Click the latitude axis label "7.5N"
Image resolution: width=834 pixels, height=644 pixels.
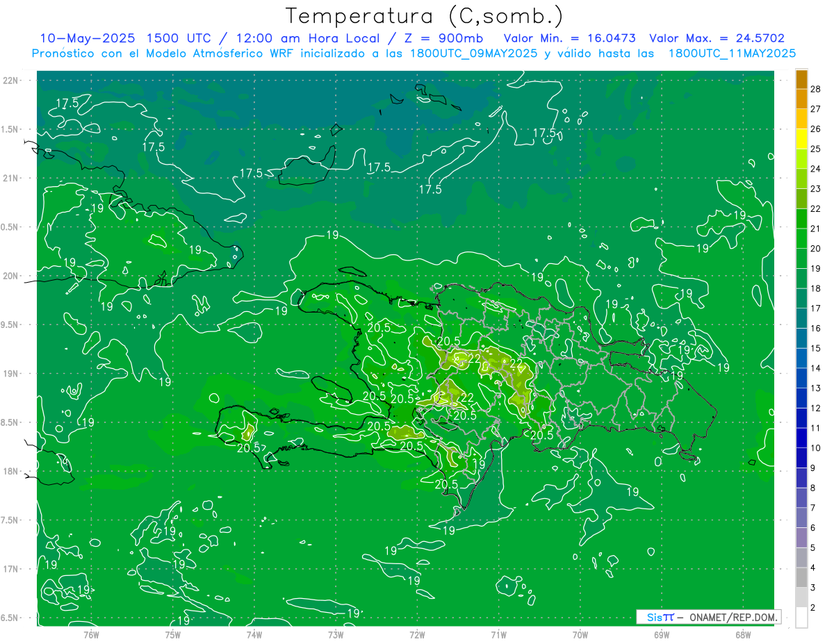tap(10, 520)
